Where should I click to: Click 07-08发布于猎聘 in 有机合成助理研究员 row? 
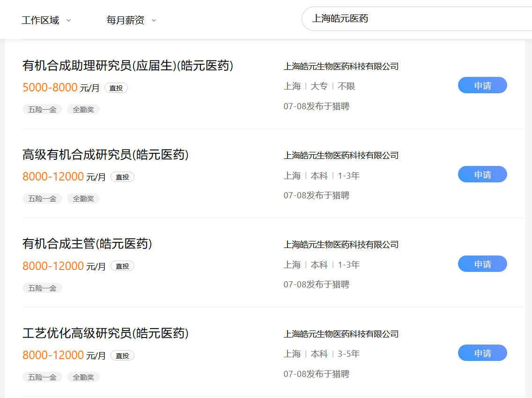coord(317,106)
